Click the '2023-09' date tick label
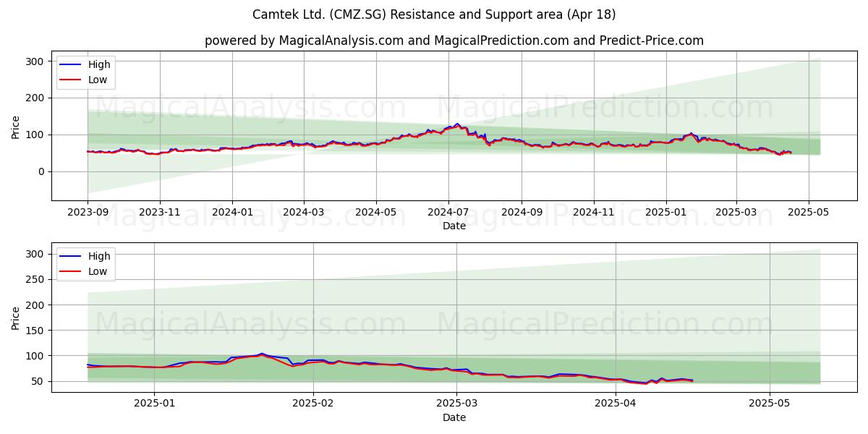Viewport: 868px width, 434px height. point(88,212)
